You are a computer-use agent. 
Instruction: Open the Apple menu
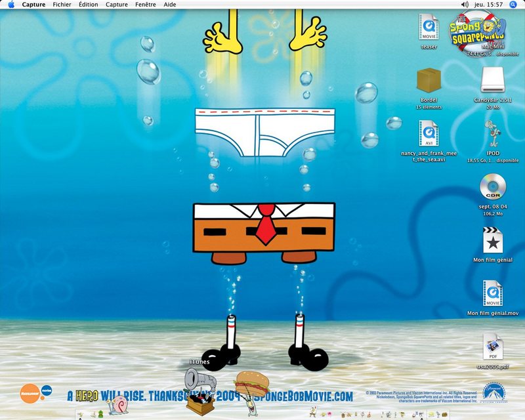(11, 5)
